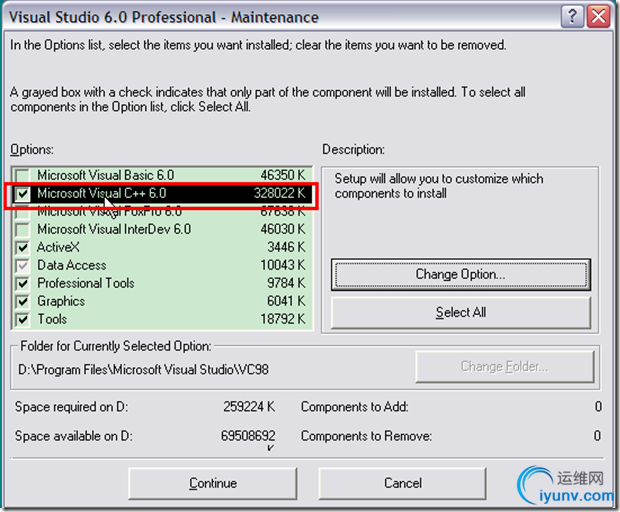This screenshot has height=512, width=620.
Task: Click the Select All button
Action: point(461,312)
